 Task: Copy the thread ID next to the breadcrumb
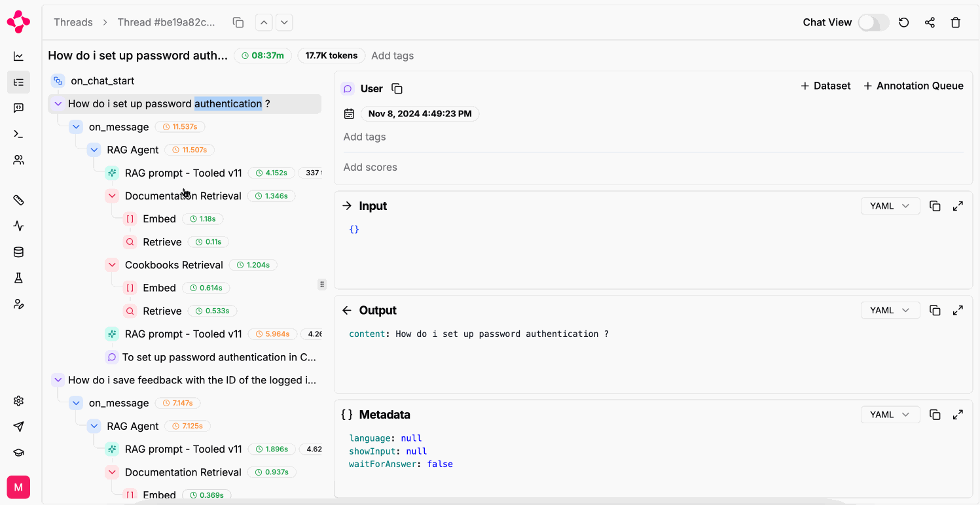pyautogui.click(x=238, y=22)
